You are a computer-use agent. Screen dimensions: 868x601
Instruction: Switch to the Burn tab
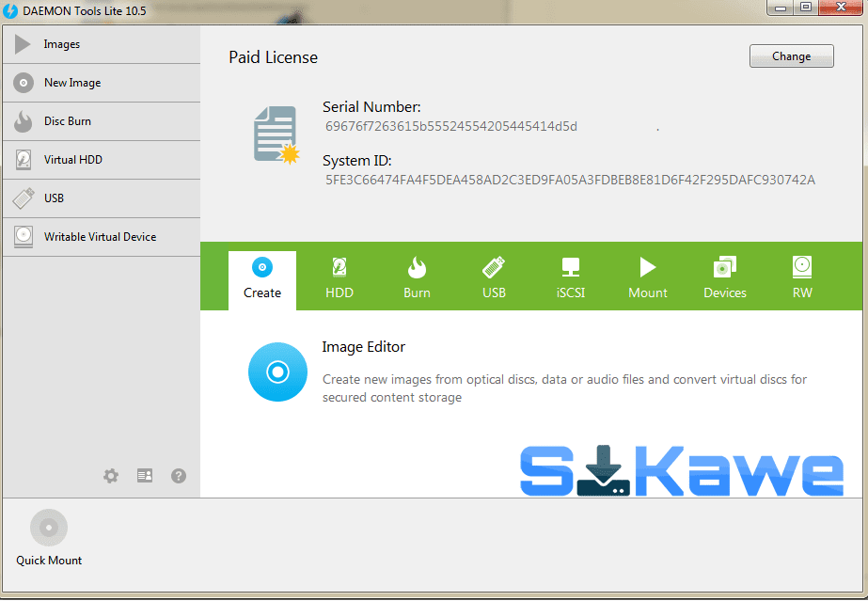tap(417, 279)
